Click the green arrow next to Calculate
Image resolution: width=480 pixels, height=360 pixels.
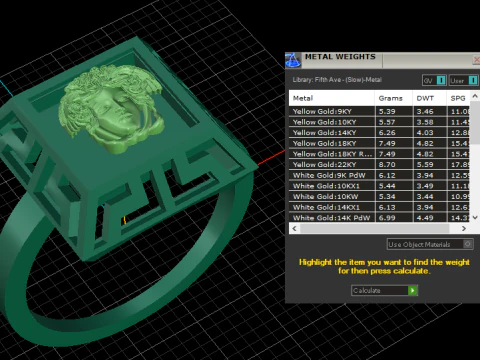coord(413,291)
